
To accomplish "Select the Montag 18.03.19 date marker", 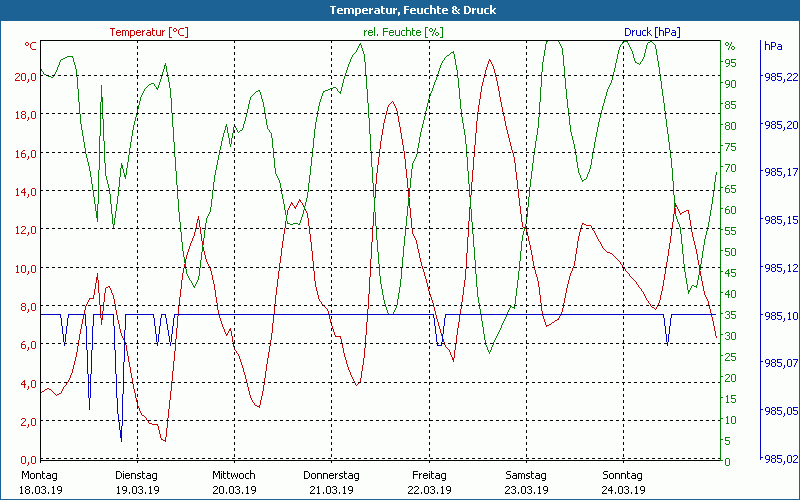I will pyautogui.click(x=40, y=482).
